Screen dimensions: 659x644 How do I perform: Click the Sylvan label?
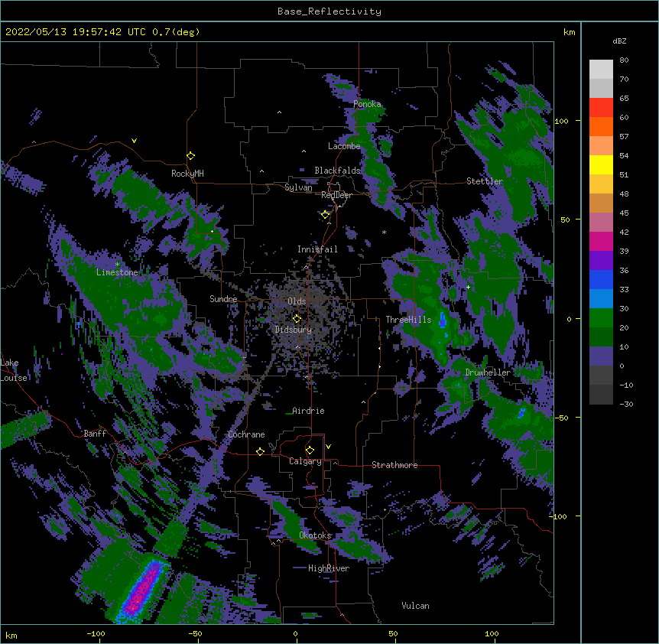tap(298, 187)
